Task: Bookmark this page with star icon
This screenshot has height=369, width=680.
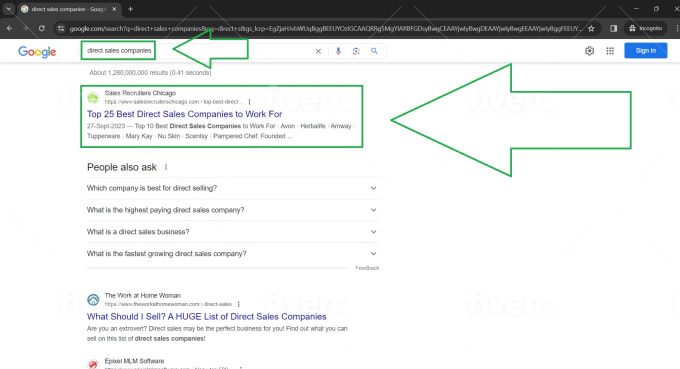Action: (x=591, y=29)
